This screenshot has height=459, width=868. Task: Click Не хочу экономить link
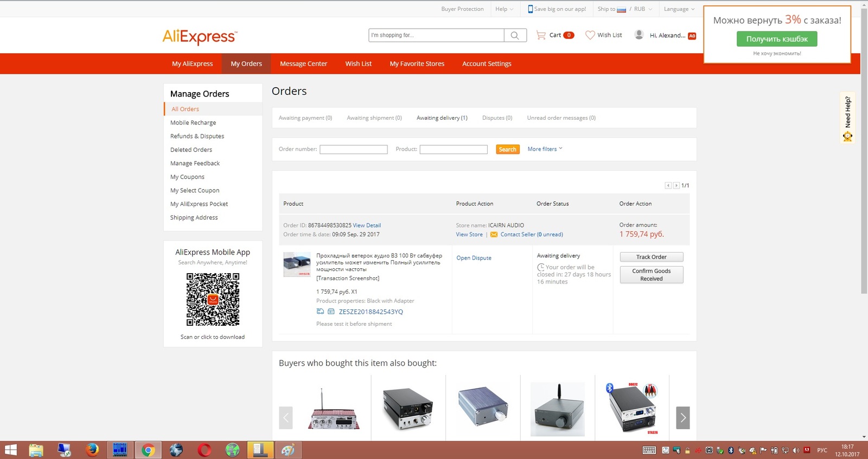click(777, 54)
